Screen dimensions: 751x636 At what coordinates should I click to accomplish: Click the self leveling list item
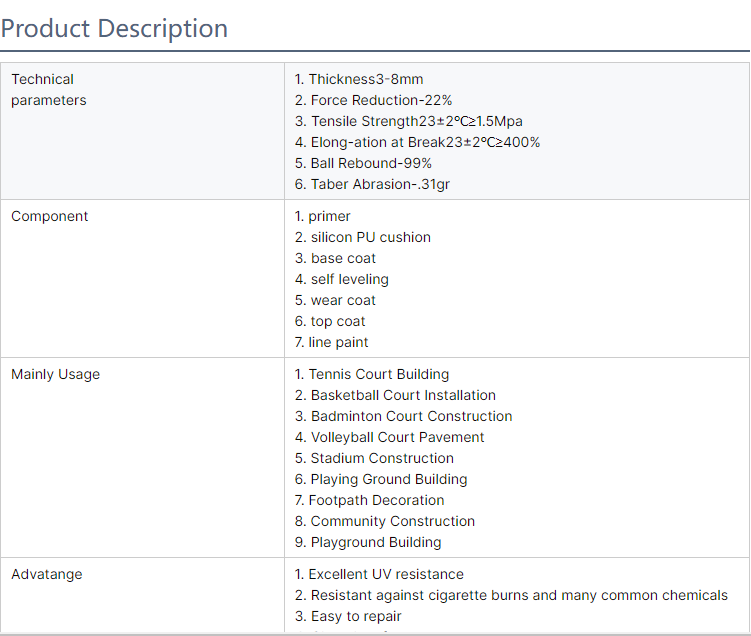pos(342,279)
